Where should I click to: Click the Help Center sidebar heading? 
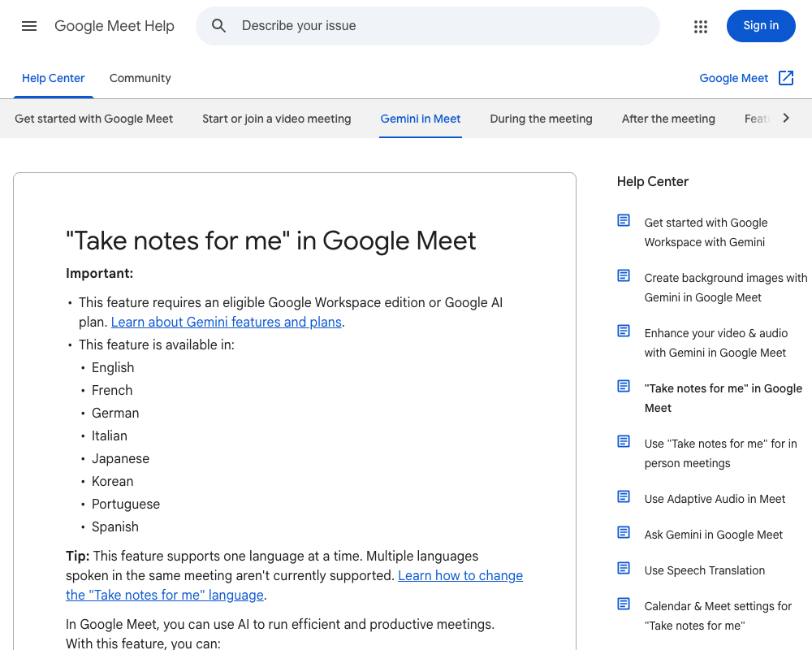coord(653,182)
